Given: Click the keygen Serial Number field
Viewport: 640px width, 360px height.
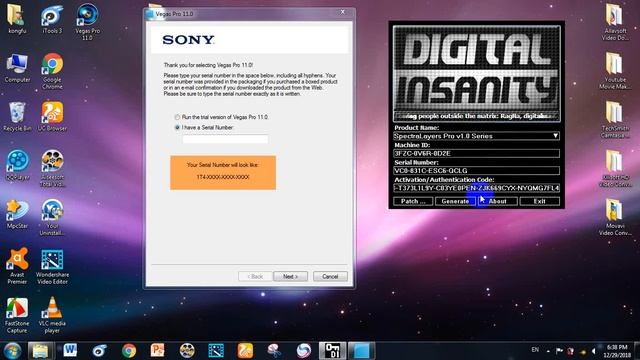Looking at the screenshot, I should (476, 171).
